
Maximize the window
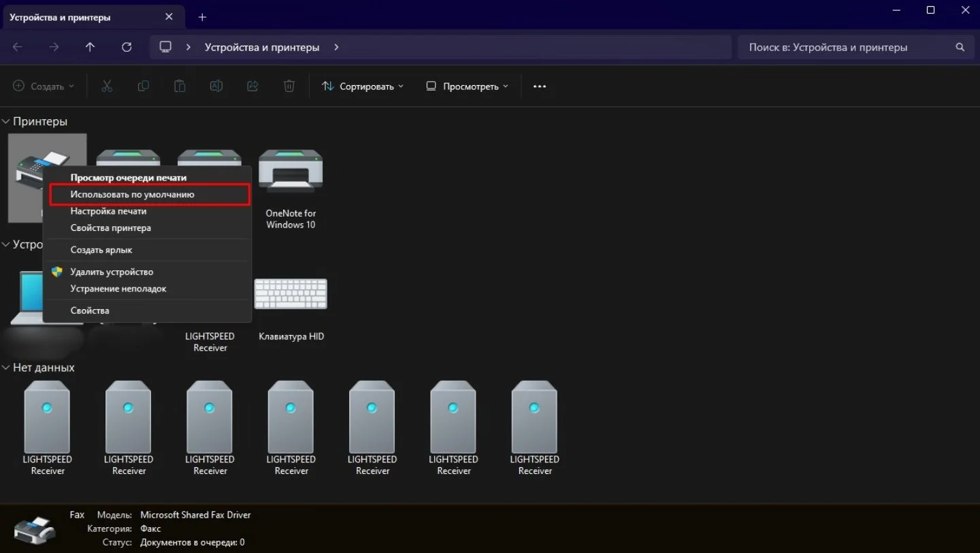point(930,10)
